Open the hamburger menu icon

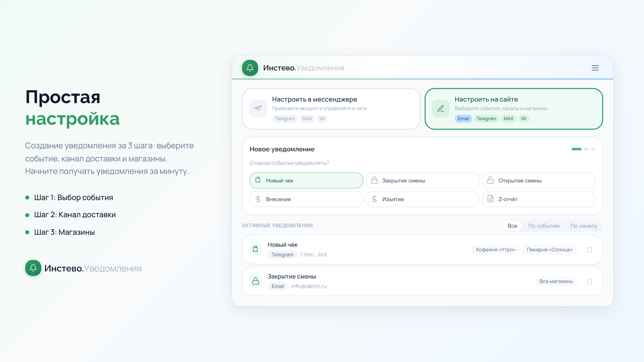click(x=595, y=68)
